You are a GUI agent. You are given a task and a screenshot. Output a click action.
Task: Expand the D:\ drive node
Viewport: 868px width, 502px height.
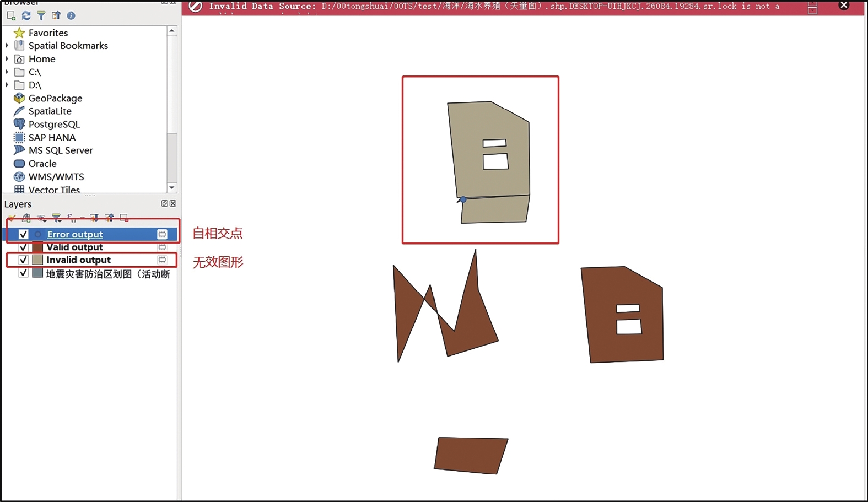click(x=7, y=85)
